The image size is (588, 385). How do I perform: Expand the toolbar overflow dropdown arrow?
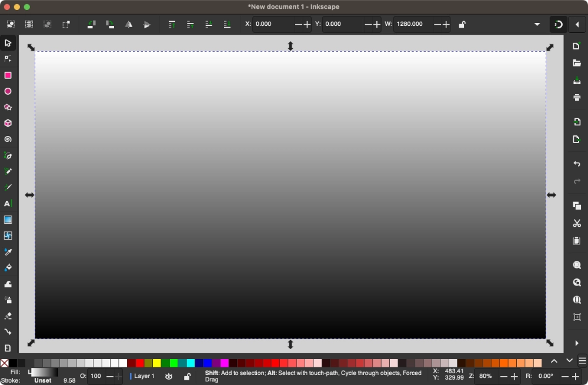537,24
